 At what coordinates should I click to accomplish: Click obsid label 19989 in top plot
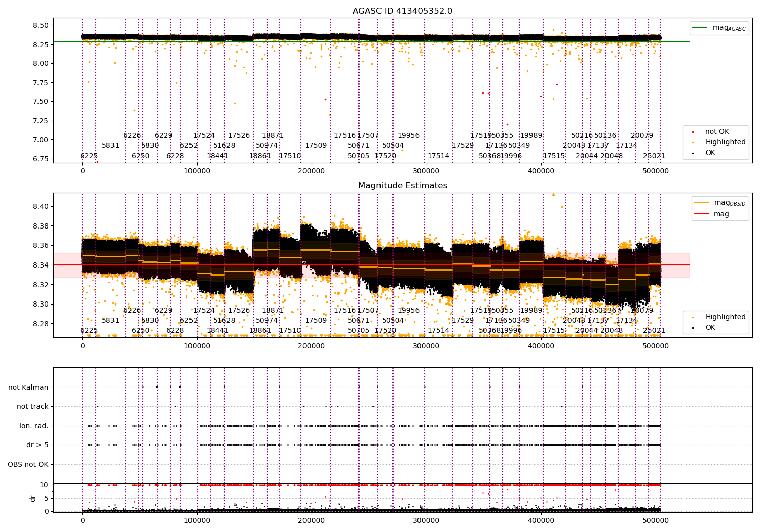pos(531,135)
